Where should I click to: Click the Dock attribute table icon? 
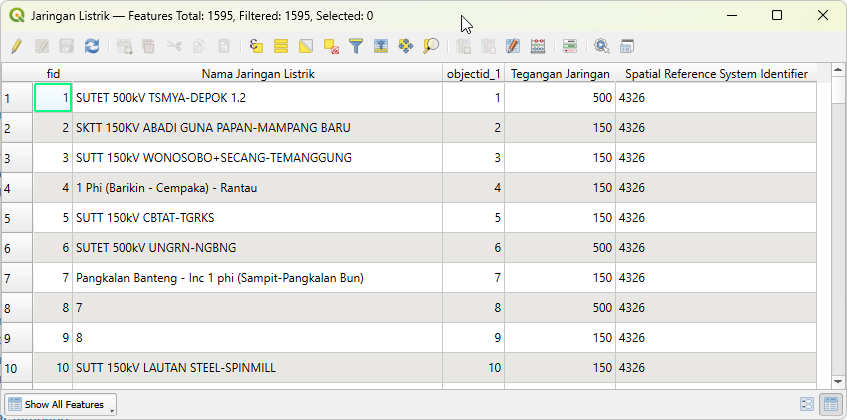coord(627,46)
